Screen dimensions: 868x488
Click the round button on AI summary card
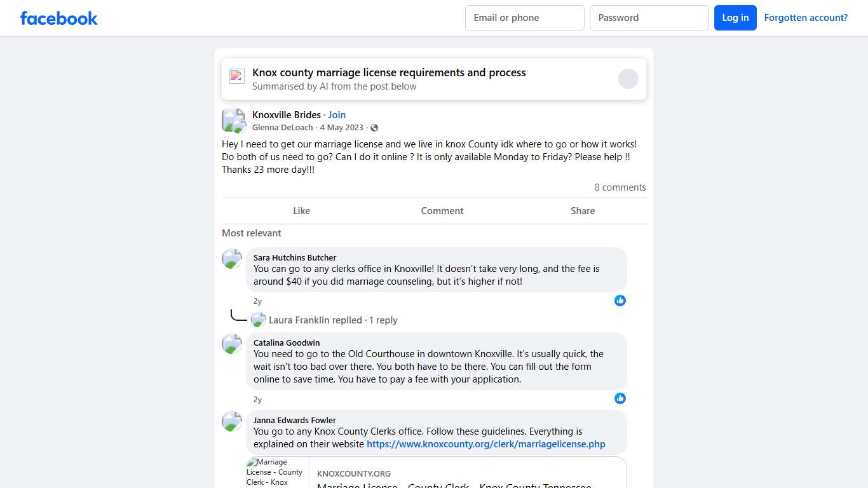628,79
